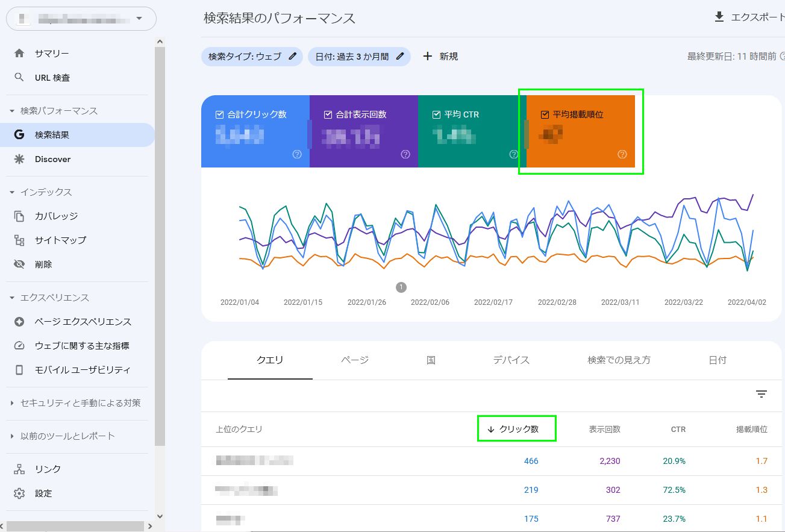Screen dimensions: 785x532
Task: Open help icon on 平均掲載順位 card
Action: [x=622, y=154]
